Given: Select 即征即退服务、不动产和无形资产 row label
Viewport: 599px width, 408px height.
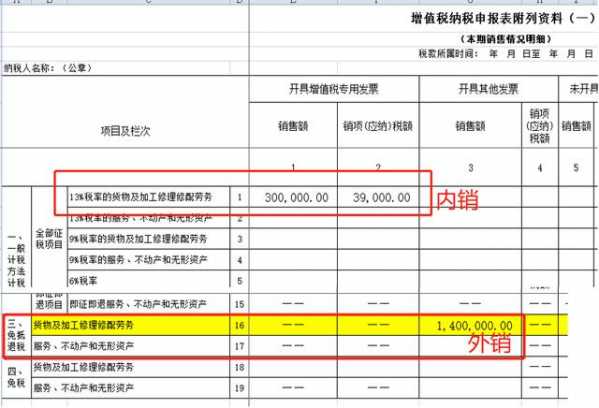Looking at the screenshot, I should point(148,304).
